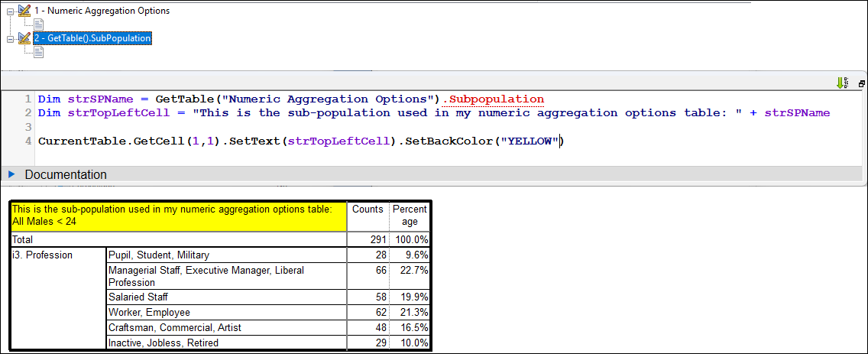Select the document icon under GetTable().SubPopulation
This screenshot has width=868, height=354.
pyautogui.click(x=39, y=51)
